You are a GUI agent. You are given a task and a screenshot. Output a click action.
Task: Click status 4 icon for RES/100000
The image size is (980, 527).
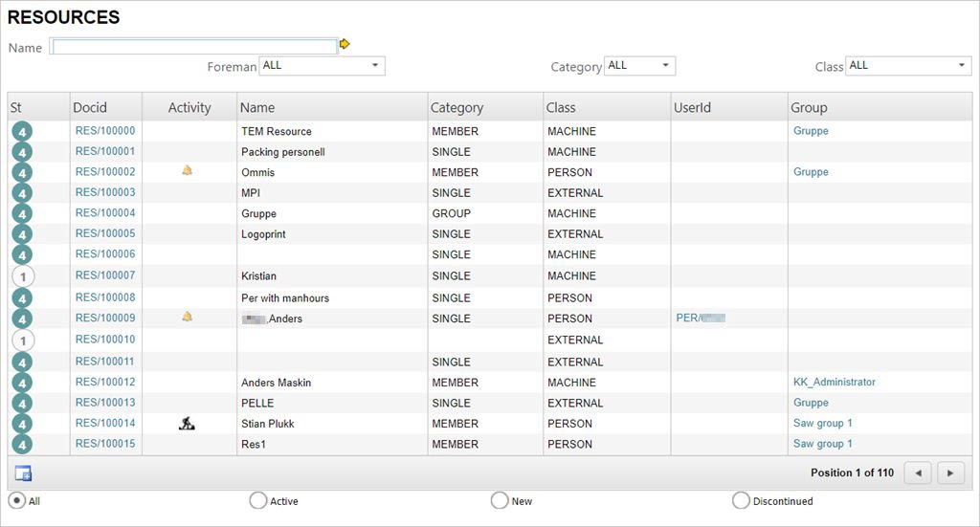[23, 132]
